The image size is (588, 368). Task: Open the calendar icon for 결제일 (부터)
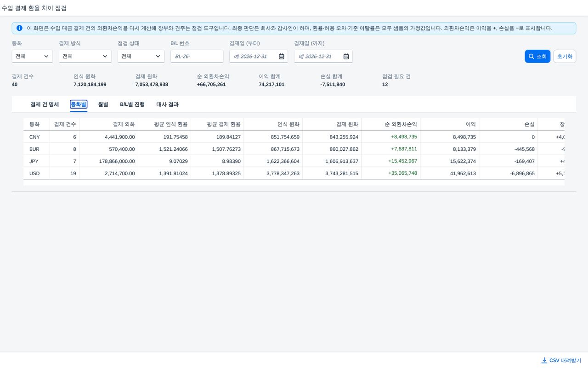tap(282, 56)
